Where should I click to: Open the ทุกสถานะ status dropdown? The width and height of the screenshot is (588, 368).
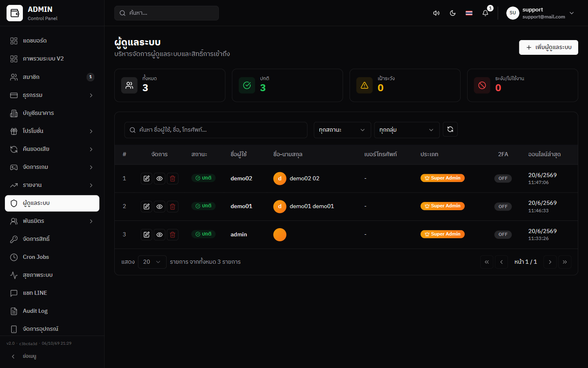point(342,130)
